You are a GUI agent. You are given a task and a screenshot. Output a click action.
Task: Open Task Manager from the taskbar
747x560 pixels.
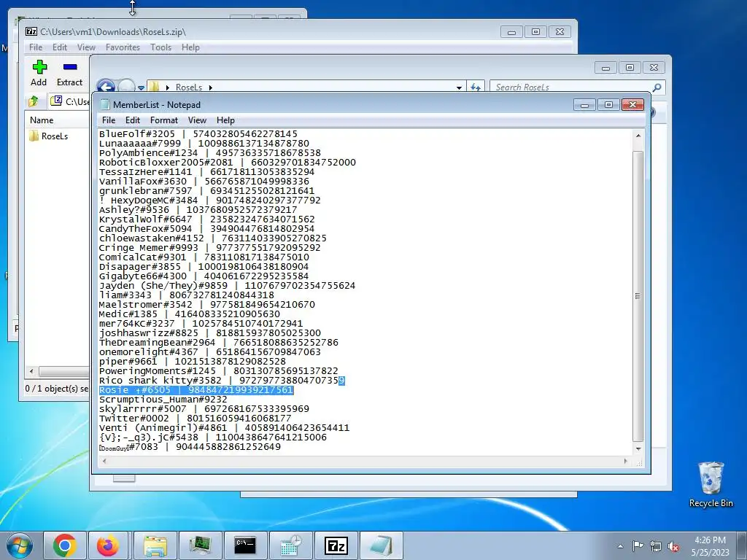click(200, 545)
